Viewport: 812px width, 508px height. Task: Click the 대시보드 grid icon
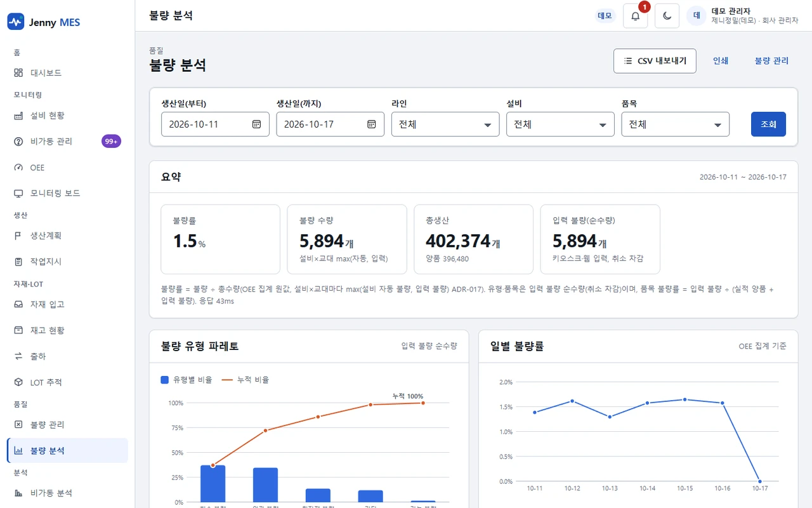click(18, 73)
